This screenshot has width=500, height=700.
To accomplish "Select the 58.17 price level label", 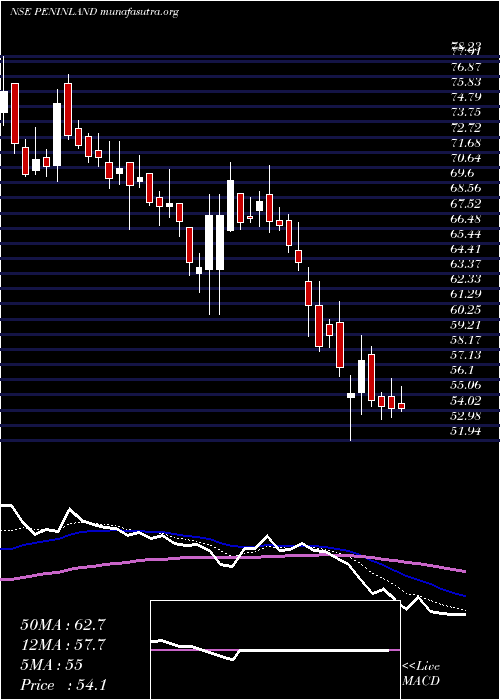I will click(466, 340).
